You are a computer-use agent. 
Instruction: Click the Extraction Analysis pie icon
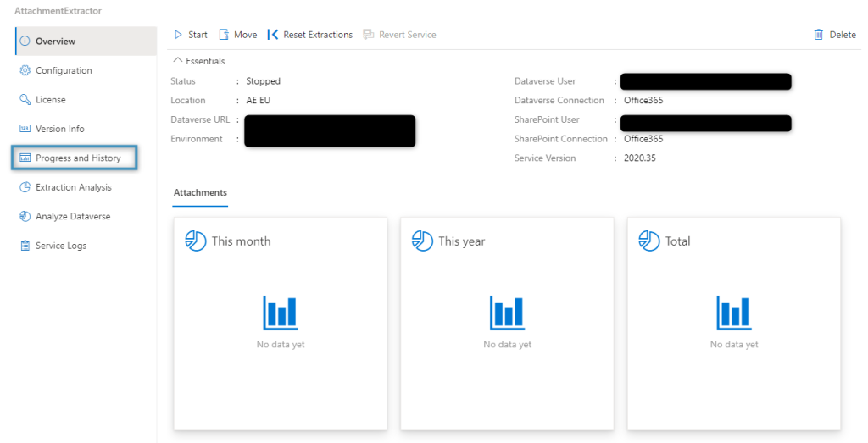pos(25,187)
